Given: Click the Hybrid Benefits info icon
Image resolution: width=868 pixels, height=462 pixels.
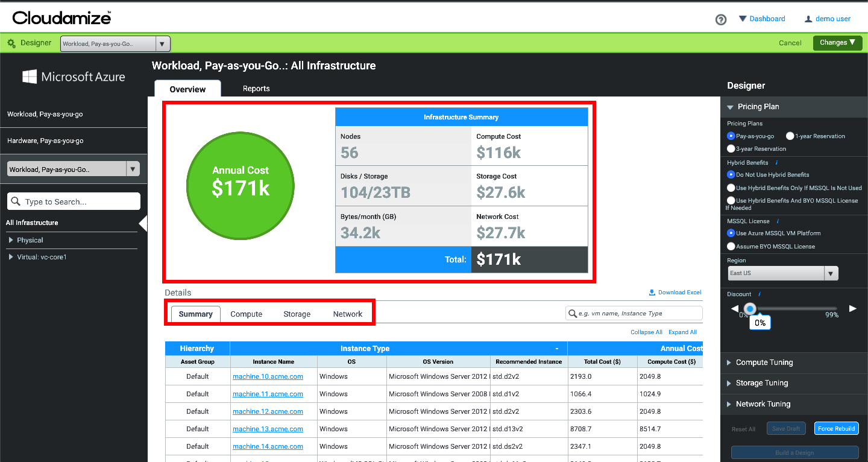Looking at the screenshot, I should [776, 163].
